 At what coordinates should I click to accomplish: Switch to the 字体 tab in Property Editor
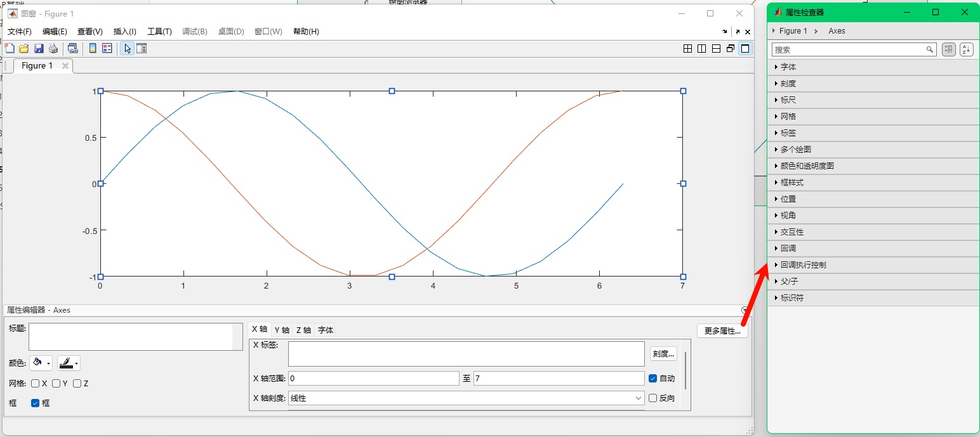[x=326, y=330]
